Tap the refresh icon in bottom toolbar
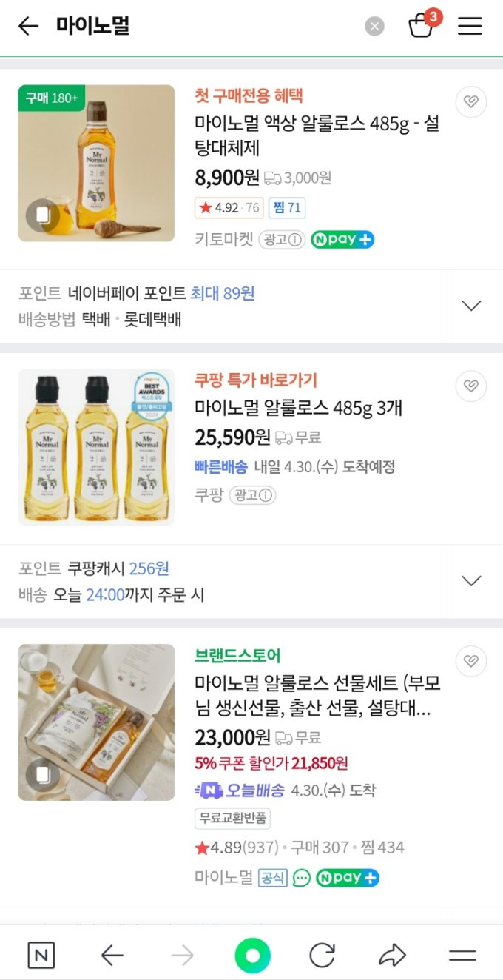503x980 pixels. 322,956
